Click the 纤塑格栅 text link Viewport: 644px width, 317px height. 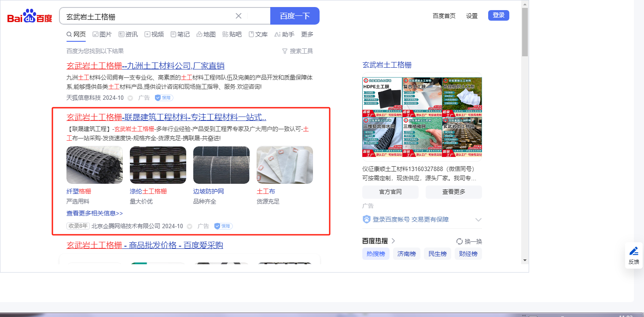(x=79, y=191)
